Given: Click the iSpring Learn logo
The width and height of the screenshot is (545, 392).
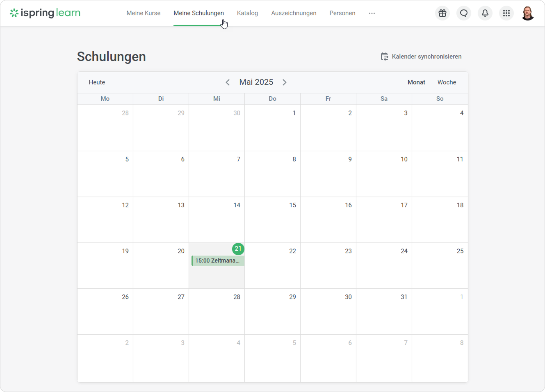Looking at the screenshot, I should coord(45,13).
